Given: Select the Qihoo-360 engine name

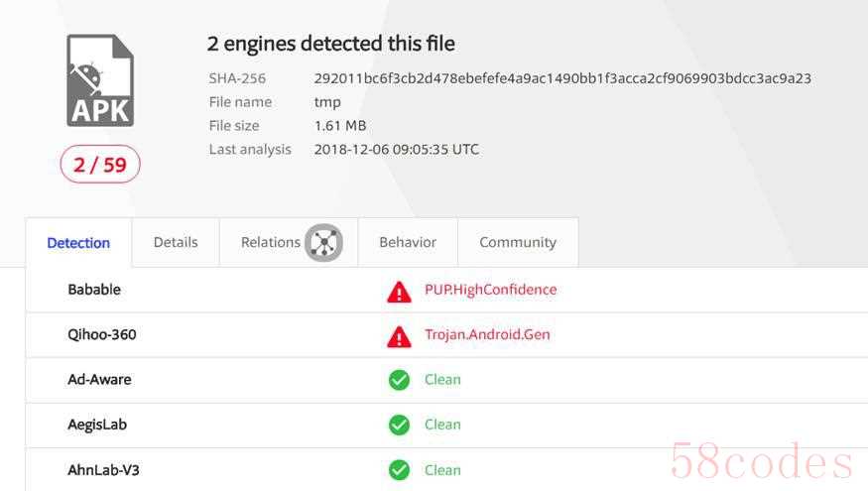Looking at the screenshot, I should [102, 334].
